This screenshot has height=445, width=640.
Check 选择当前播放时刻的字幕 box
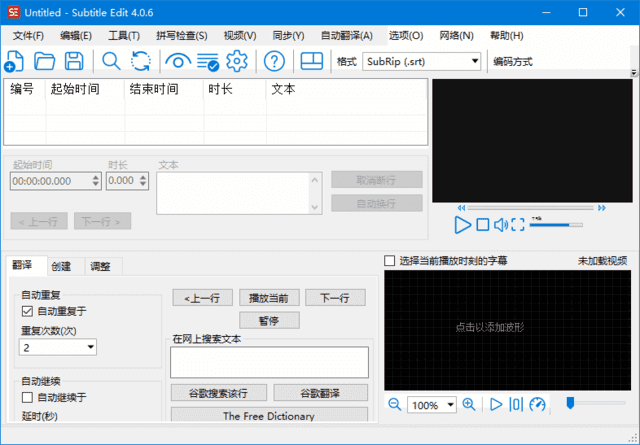click(x=390, y=260)
